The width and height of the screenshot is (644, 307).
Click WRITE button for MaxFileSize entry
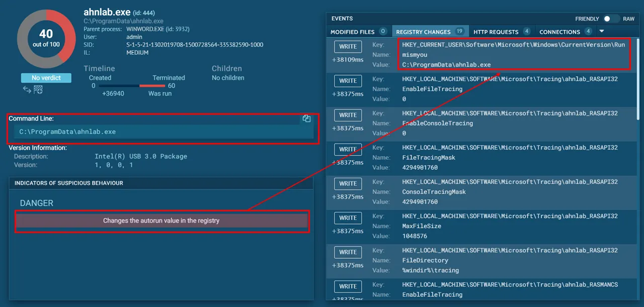click(348, 217)
